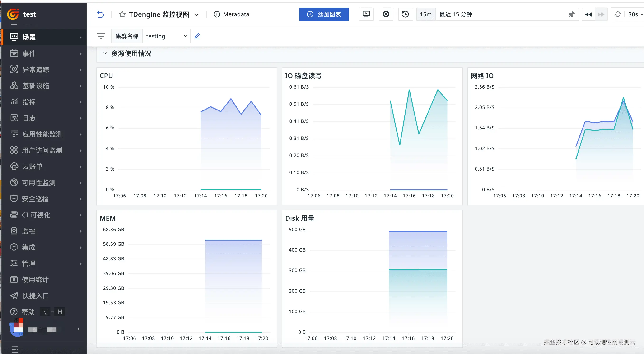Click the 云账单 sidebar icon
This screenshot has width=644, height=354.
coord(14,166)
